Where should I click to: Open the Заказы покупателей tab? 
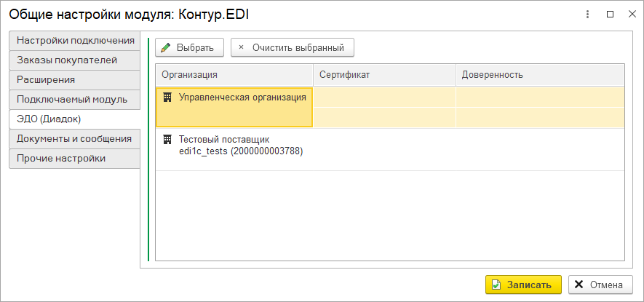[75, 60]
